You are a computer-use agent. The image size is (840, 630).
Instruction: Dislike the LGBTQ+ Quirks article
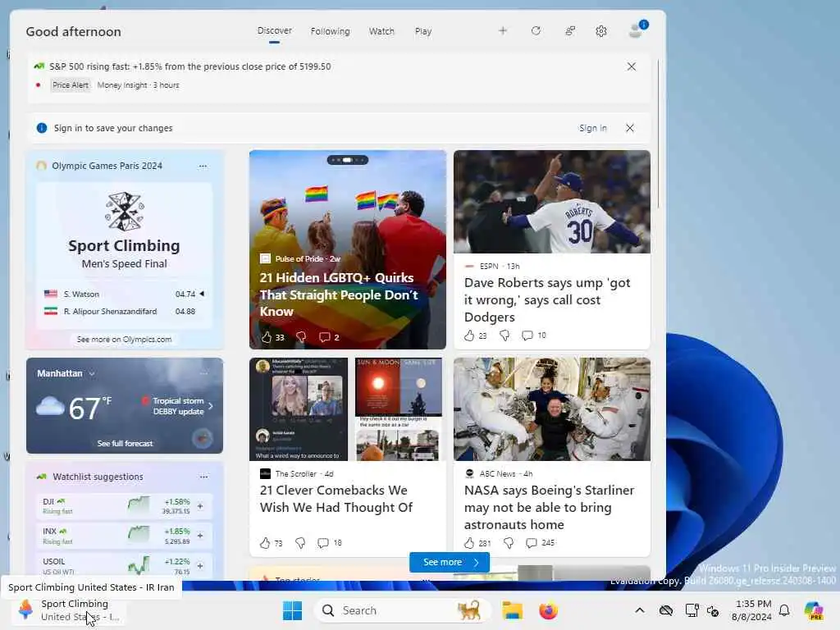click(x=301, y=337)
